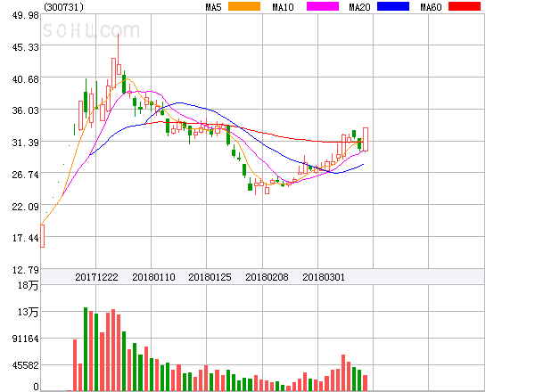Viewport: 535px width, 392px height.
Task: Click the 45582 volume axis label
Action: 26,365
